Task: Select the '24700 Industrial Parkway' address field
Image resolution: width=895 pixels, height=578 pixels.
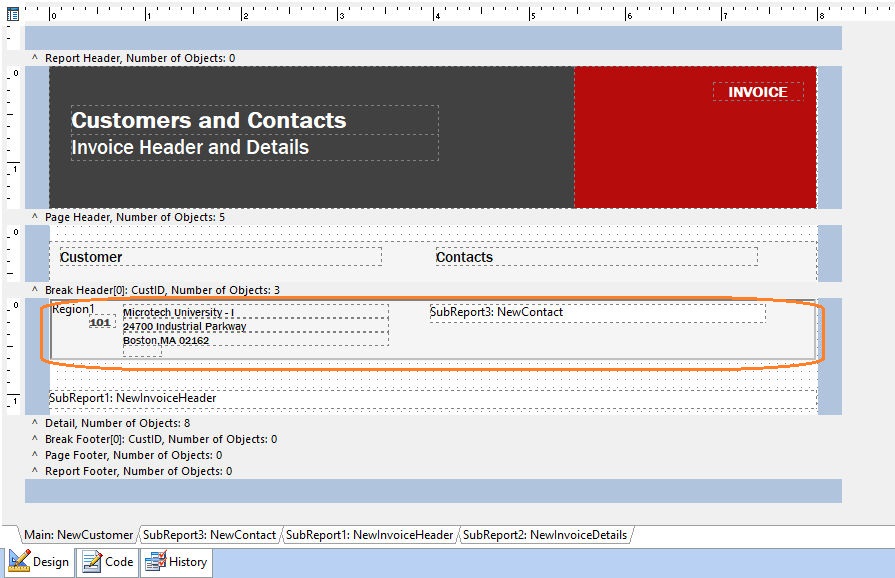Action: 256,326
